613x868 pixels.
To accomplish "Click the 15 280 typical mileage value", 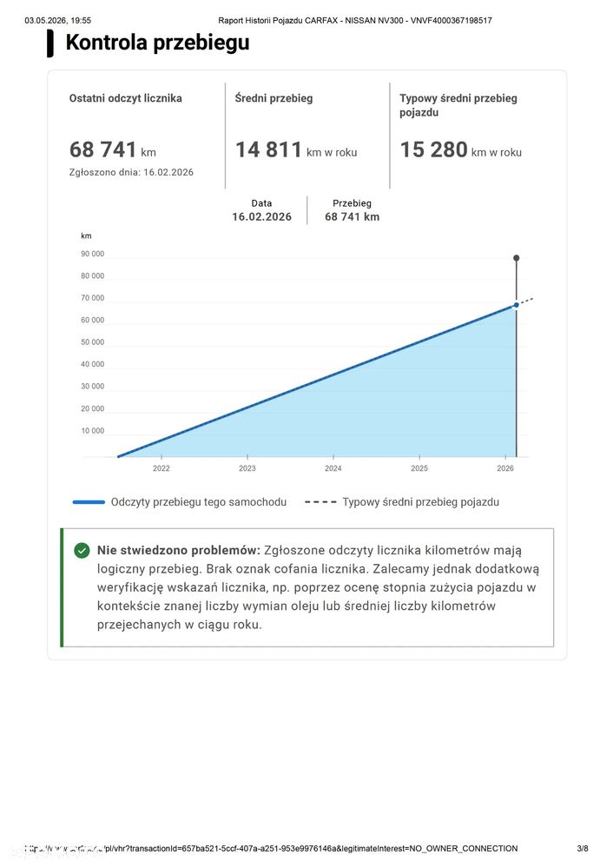I will pyautogui.click(x=434, y=149).
